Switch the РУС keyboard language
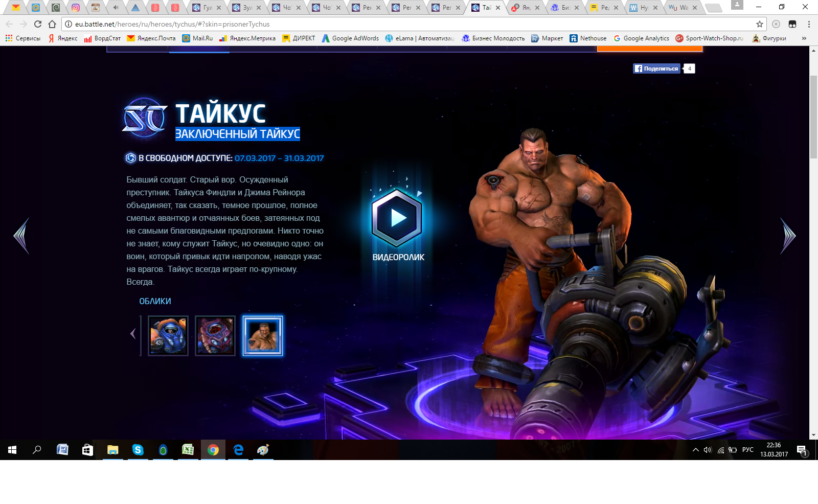The height and width of the screenshot is (504, 818). pos(748,450)
